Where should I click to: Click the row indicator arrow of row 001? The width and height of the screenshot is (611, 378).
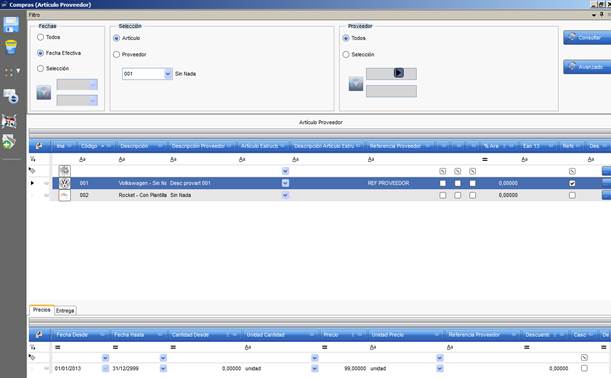[32, 183]
